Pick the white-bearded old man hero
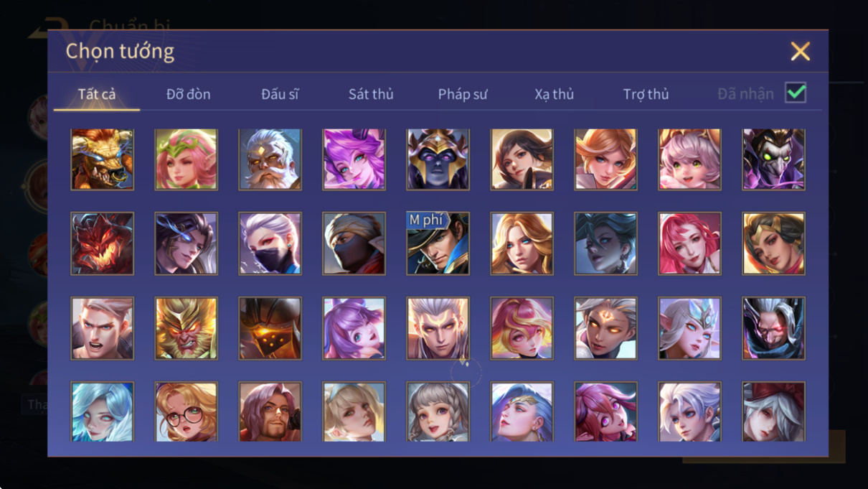Image resolution: width=868 pixels, height=489 pixels. click(270, 159)
